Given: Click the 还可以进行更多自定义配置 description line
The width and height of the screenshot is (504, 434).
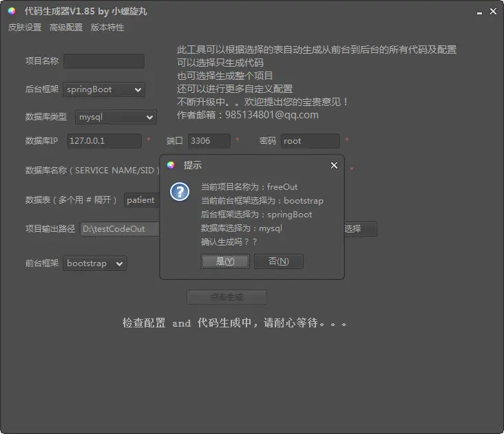Looking at the screenshot, I should pyautogui.click(x=235, y=89).
